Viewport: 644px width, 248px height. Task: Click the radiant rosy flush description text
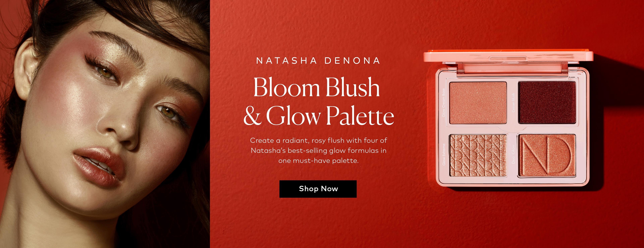(x=318, y=151)
